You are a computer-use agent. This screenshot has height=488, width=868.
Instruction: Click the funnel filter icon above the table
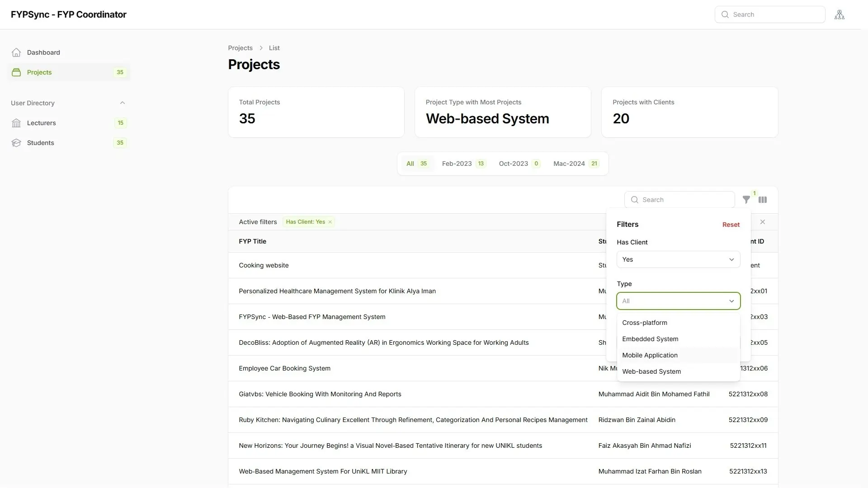pos(746,199)
